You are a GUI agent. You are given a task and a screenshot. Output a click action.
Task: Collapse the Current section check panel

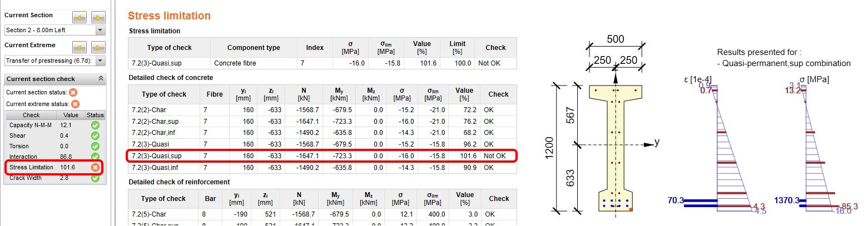click(x=101, y=79)
